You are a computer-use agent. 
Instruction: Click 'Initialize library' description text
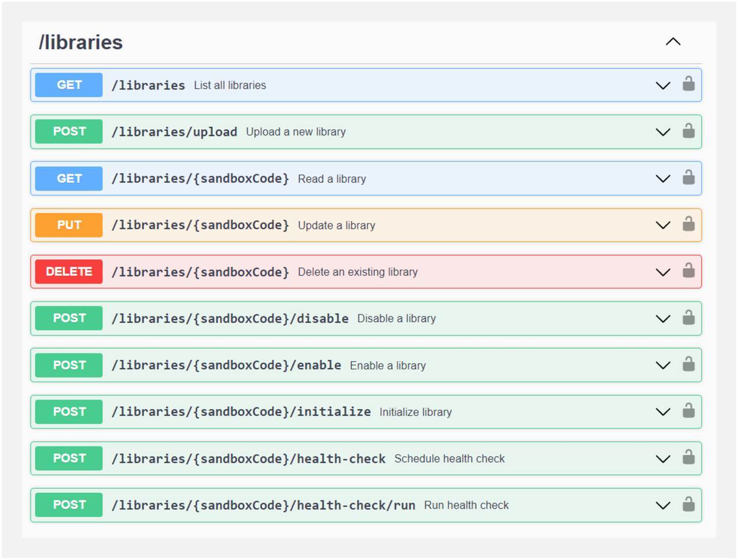click(416, 413)
